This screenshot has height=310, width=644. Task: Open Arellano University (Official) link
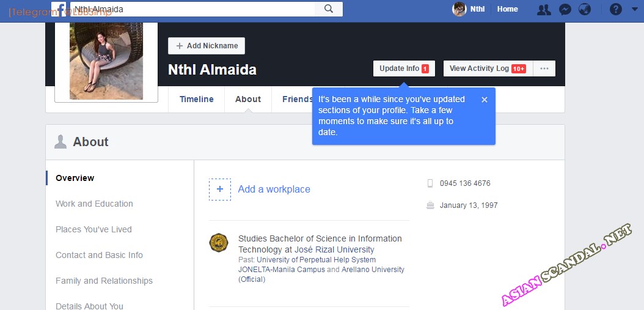321,275
